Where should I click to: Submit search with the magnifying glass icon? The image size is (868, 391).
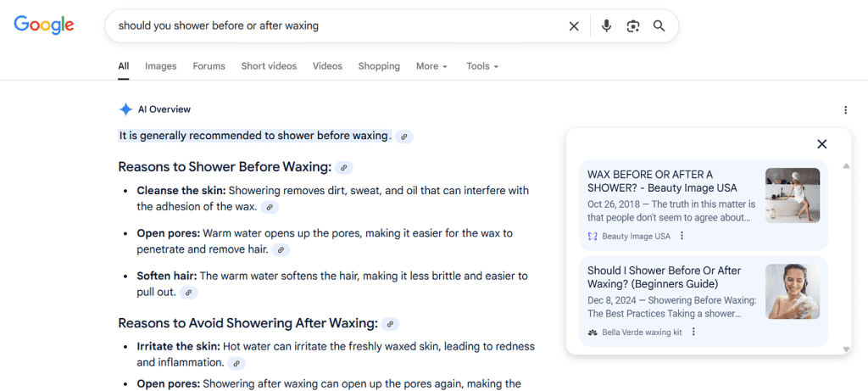point(659,26)
